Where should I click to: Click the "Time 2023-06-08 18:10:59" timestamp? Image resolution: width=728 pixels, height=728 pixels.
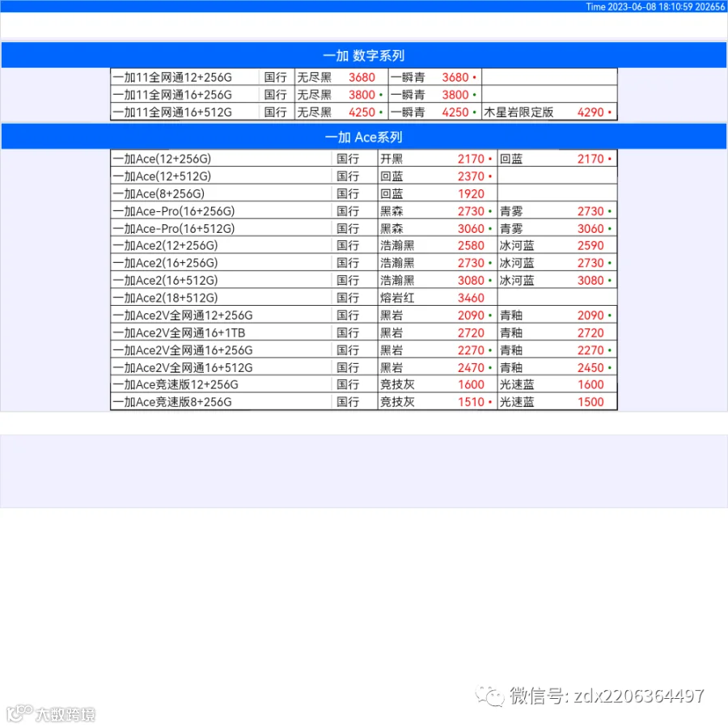[x=639, y=6]
